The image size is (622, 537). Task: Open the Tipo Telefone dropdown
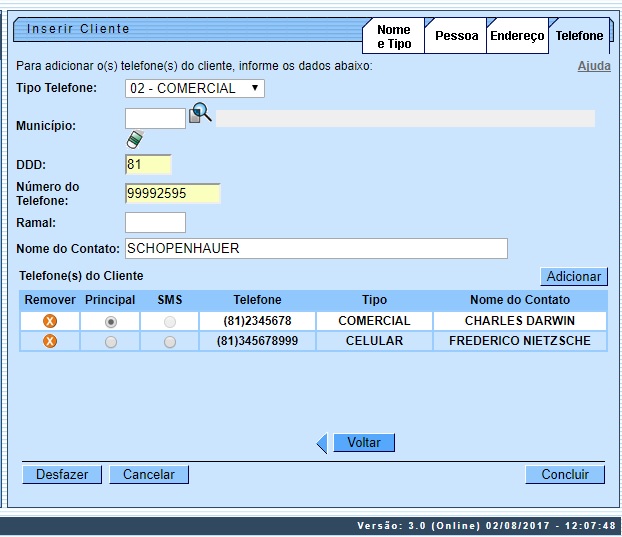coord(195,88)
